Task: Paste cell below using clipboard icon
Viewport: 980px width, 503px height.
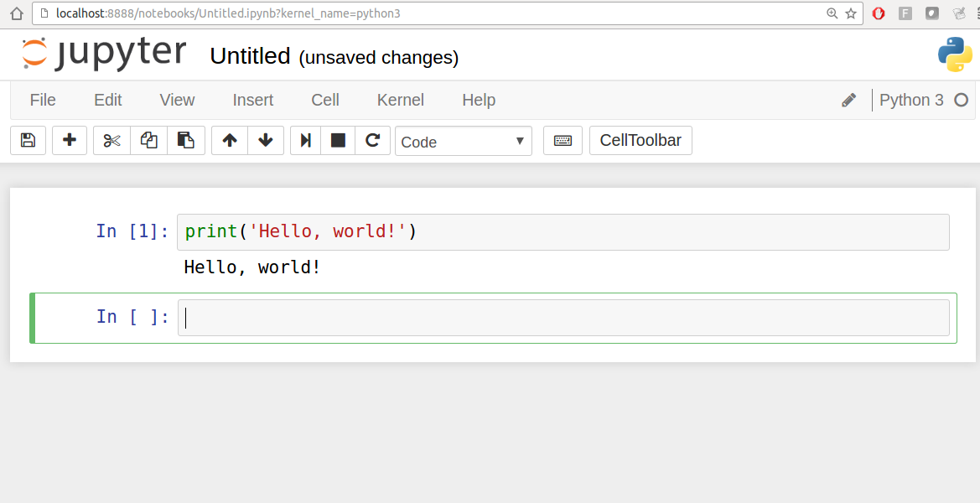Action: [186, 141]
